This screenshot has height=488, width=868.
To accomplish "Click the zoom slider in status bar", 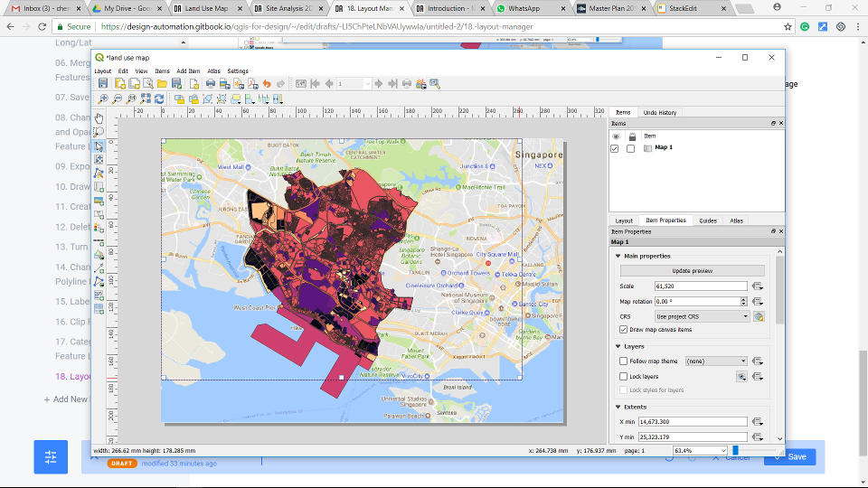I will [736, 450].
